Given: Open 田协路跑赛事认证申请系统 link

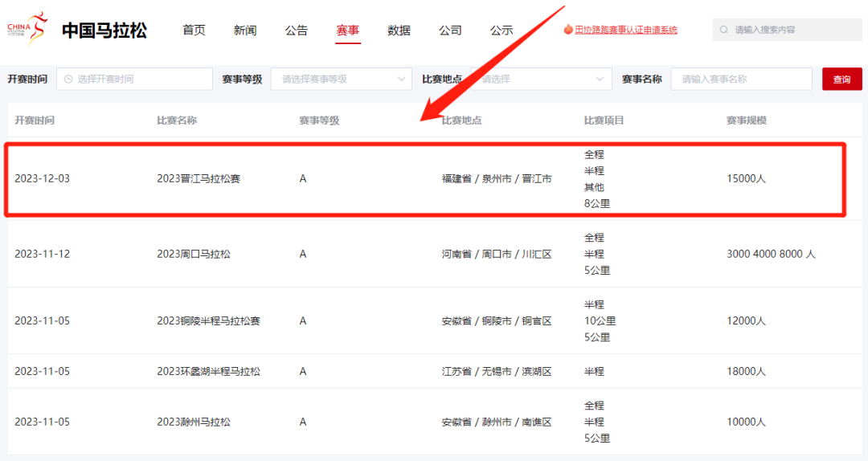Looking at the screenshot, I should tap(625, 30).
